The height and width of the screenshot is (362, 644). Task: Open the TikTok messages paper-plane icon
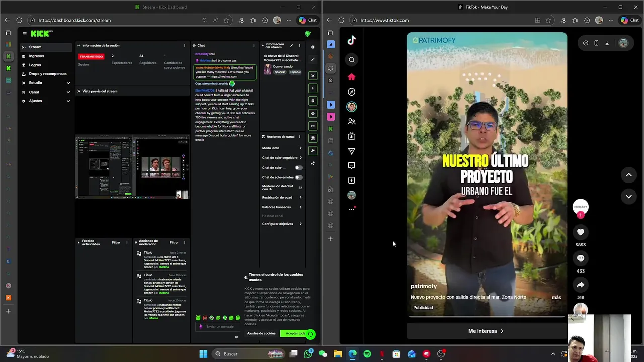click(x=352, y=151)
